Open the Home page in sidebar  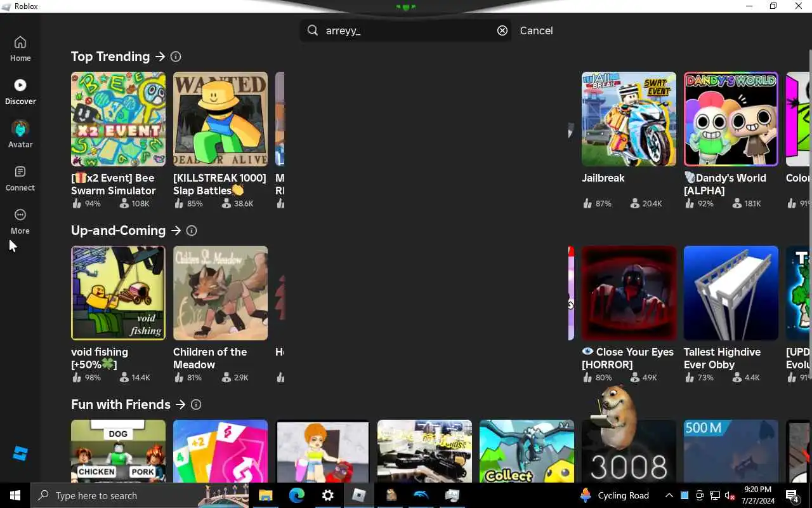click(20, 49)
